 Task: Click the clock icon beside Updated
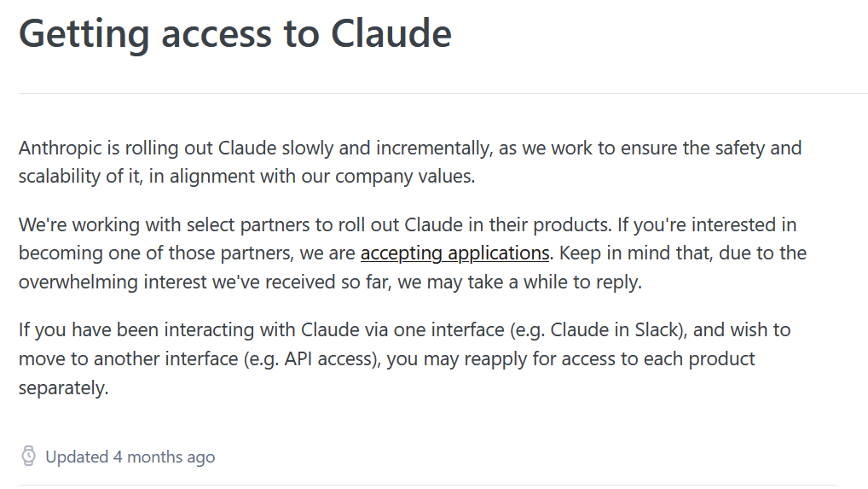(28, 457)
